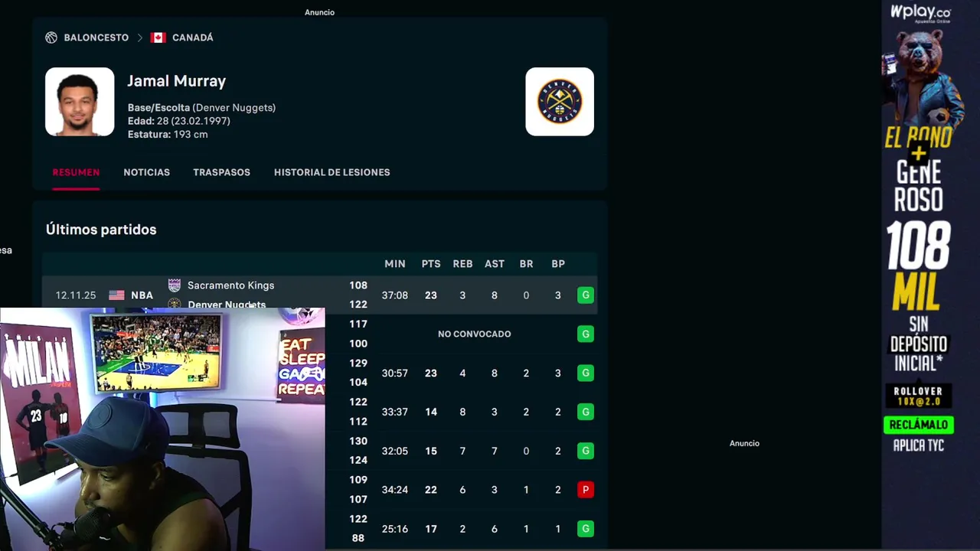Click the NBA league label
The height and width of the screenshot is (551, 980).
pyautogui.click(x=142, y=295)
